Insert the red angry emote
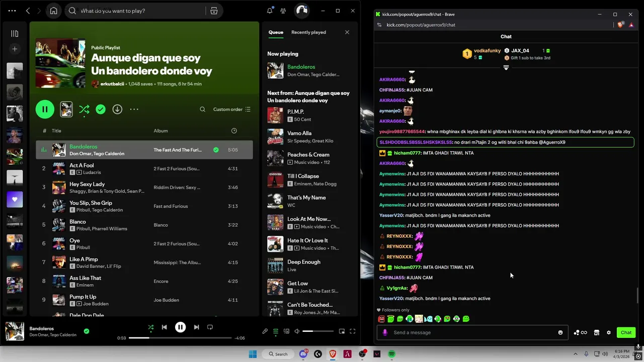This screenshot has height=362, width=644. [381, 319]
